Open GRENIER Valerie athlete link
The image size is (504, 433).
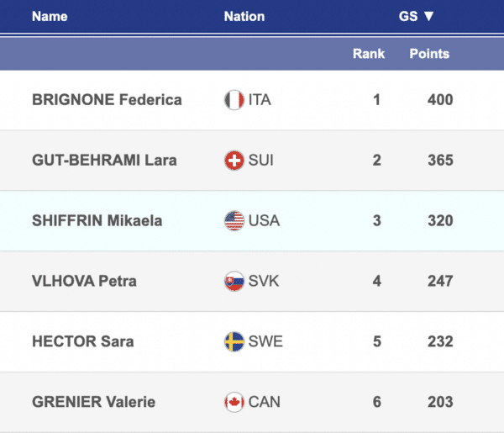pyautogui.click(x=93, y=403)
